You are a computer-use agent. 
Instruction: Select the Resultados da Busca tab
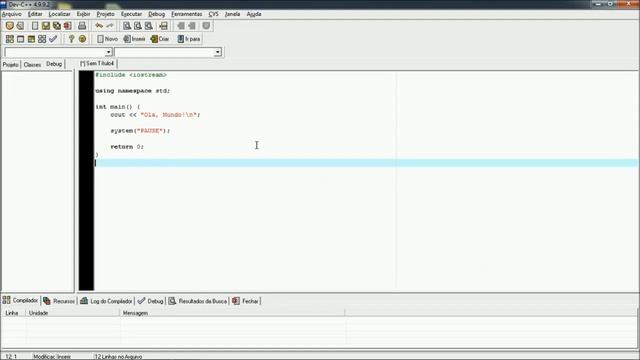pos(198,301)
